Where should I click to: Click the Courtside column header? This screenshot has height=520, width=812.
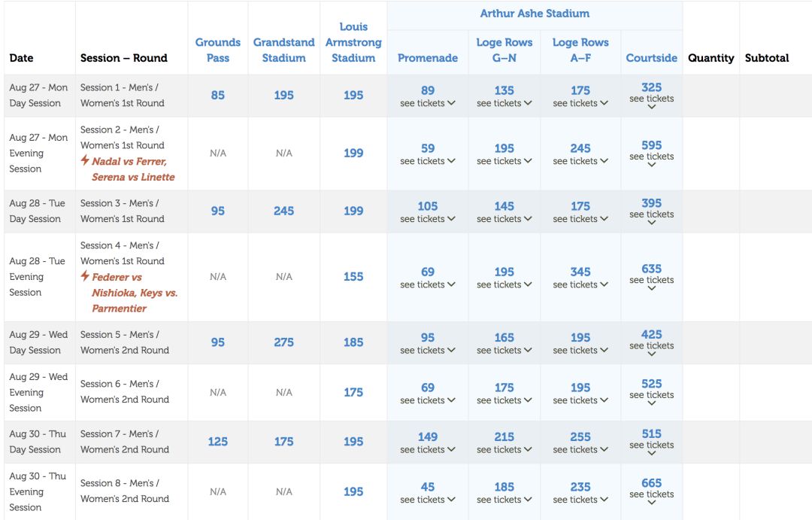point(651,58)
